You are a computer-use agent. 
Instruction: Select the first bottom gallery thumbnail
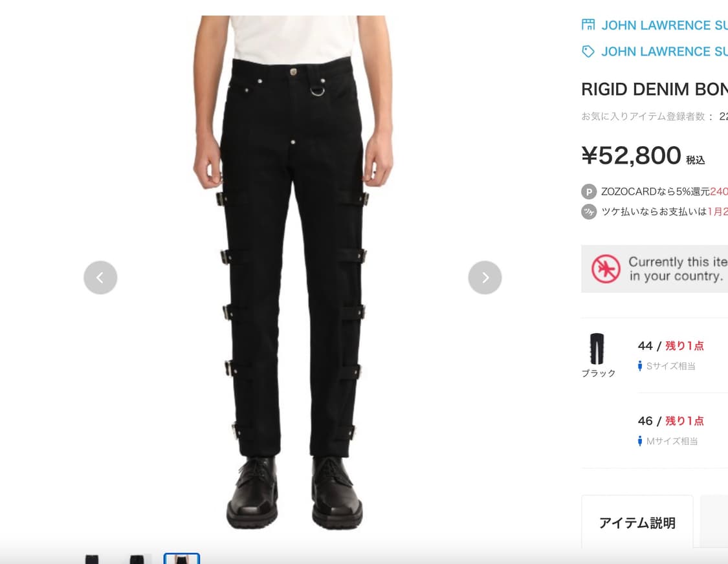[x=92, y=558]
